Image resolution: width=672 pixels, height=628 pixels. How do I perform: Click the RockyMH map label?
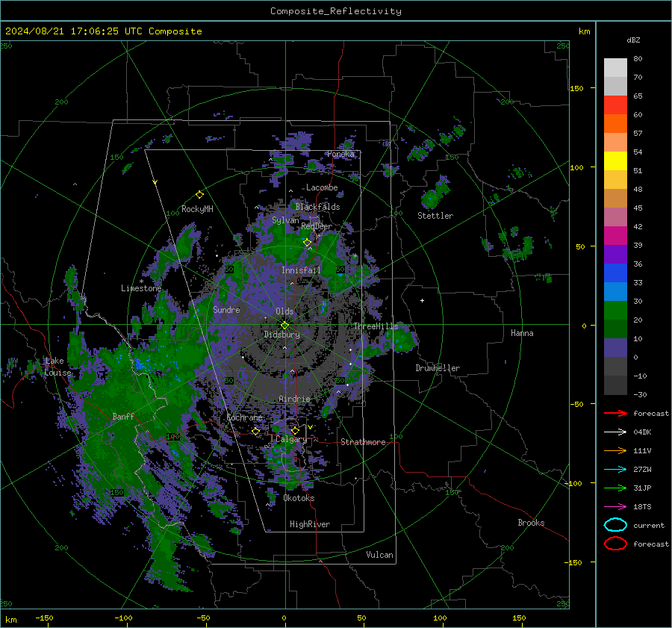[x=197, y=209]
